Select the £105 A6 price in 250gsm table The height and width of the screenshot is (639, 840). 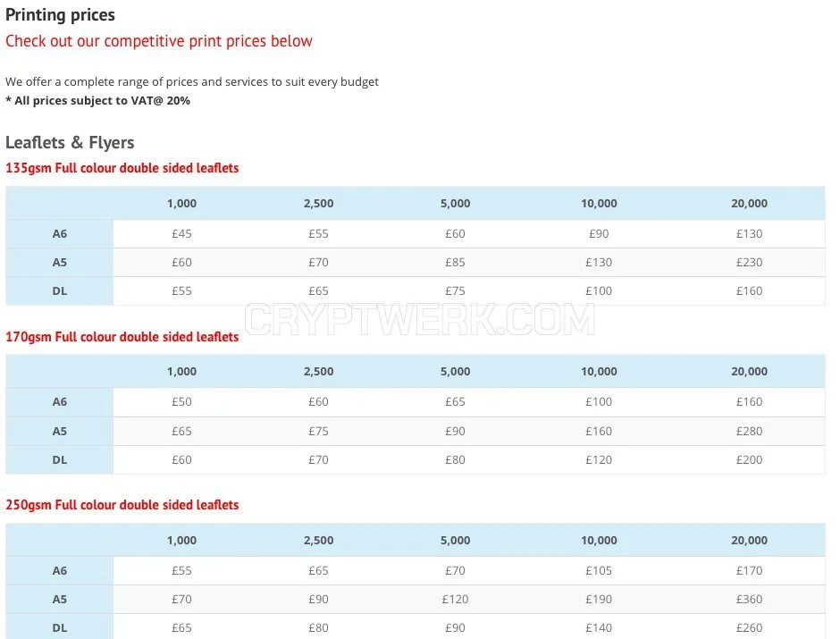pyautogui.click(x=599, y=571)
